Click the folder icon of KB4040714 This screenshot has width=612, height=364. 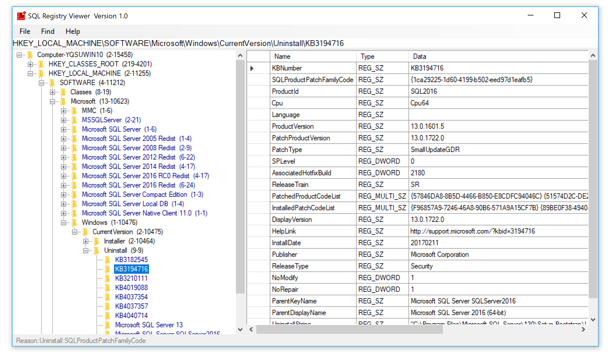click(108, 316)
